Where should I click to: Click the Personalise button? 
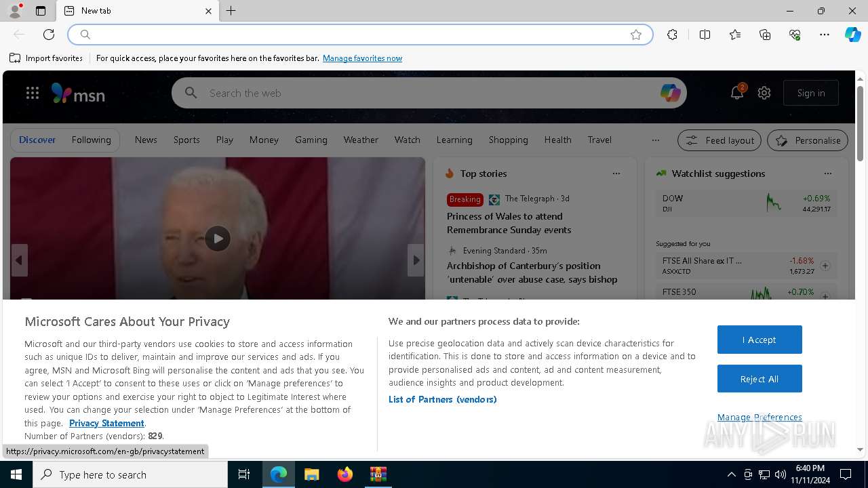808,140
